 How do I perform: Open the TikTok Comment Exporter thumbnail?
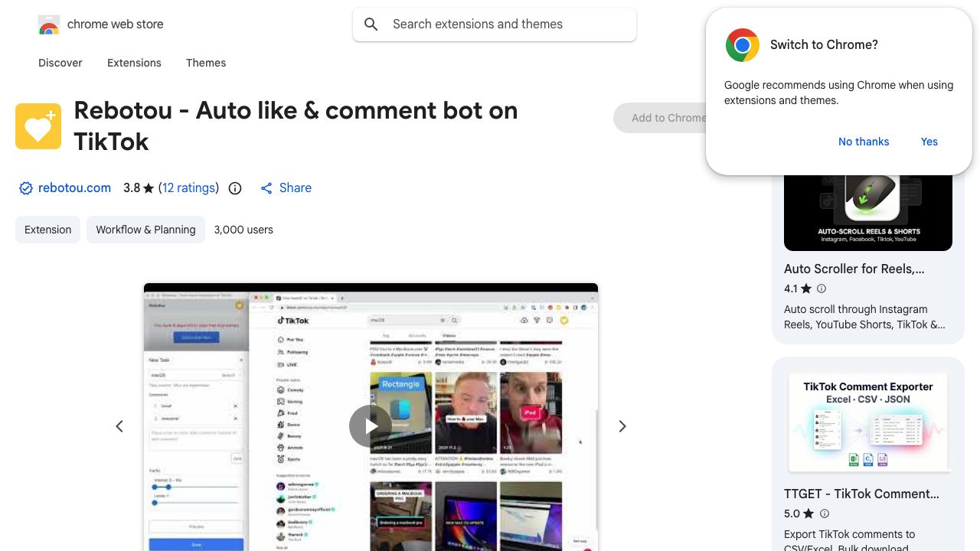pyautogui.click(x=868, y=422)
